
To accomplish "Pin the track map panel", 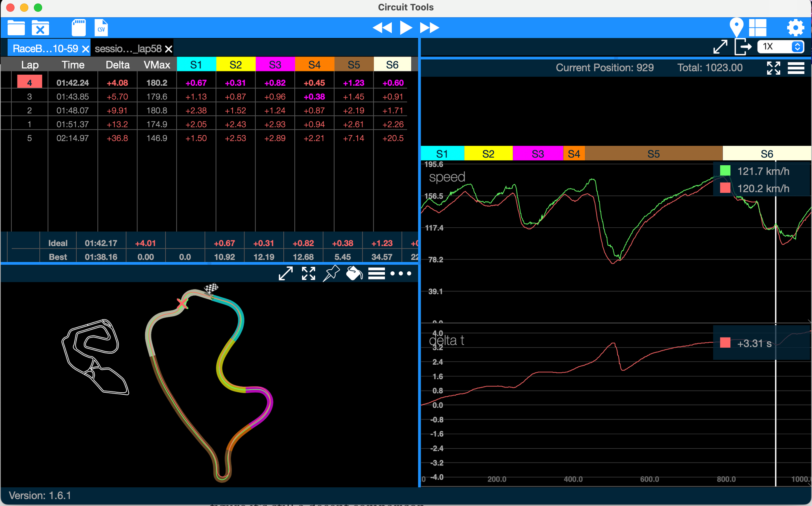I will 331,273.
